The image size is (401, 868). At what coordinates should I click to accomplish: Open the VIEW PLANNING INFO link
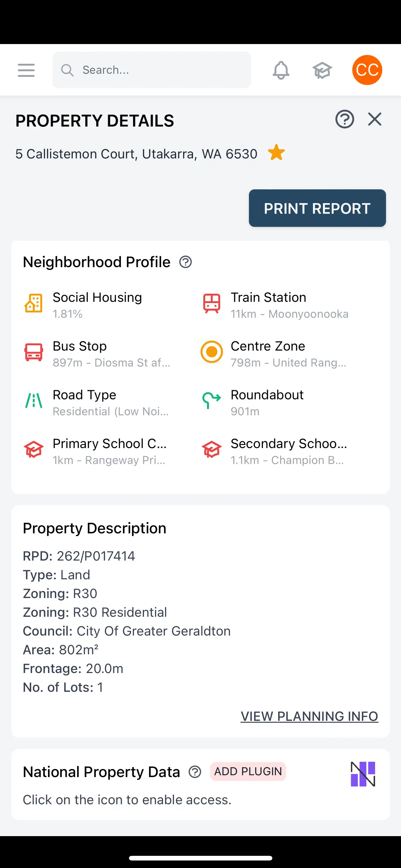[309, 716]
